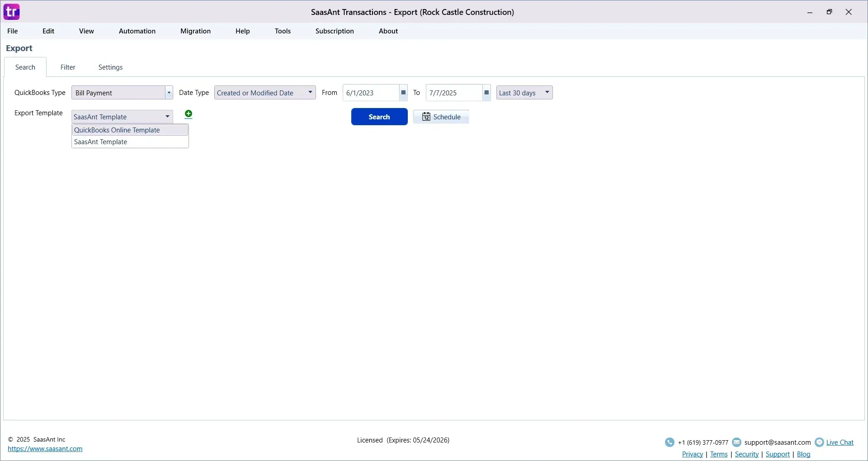
Task: Open the Privacy link
Action: coord(693,455)
